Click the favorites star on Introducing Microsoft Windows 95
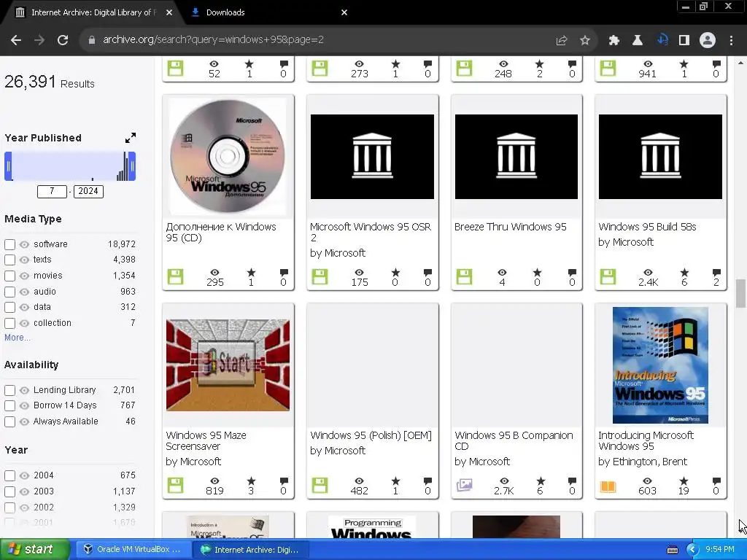Image resolution: width=747 pixels, height=560 pixels. coord(684,481)
